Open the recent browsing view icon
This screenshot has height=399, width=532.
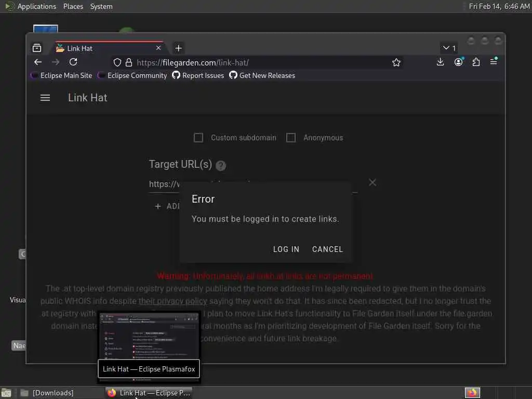(x=37, y=48)
